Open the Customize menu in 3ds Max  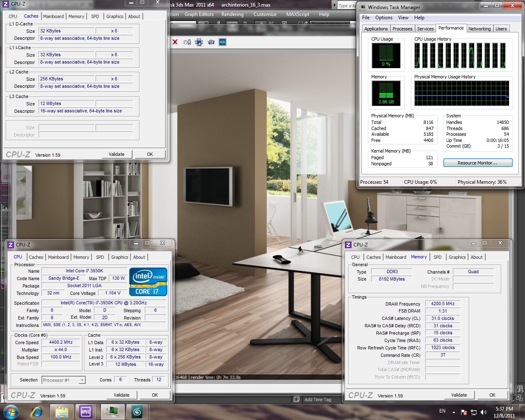point(265,14)
